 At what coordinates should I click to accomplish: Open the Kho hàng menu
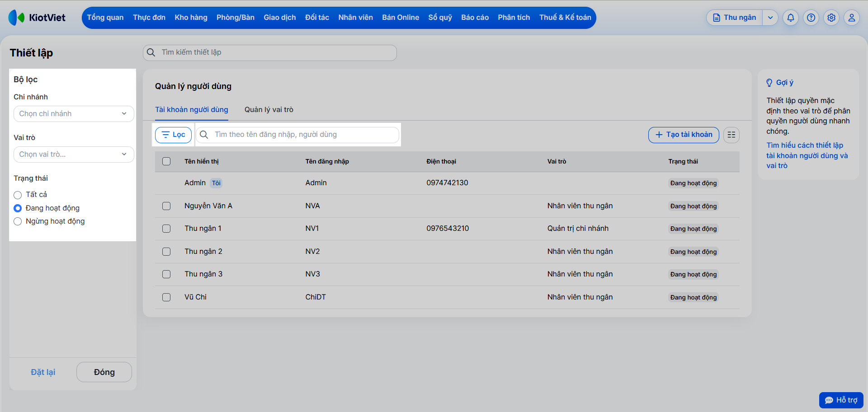point(191,18)
